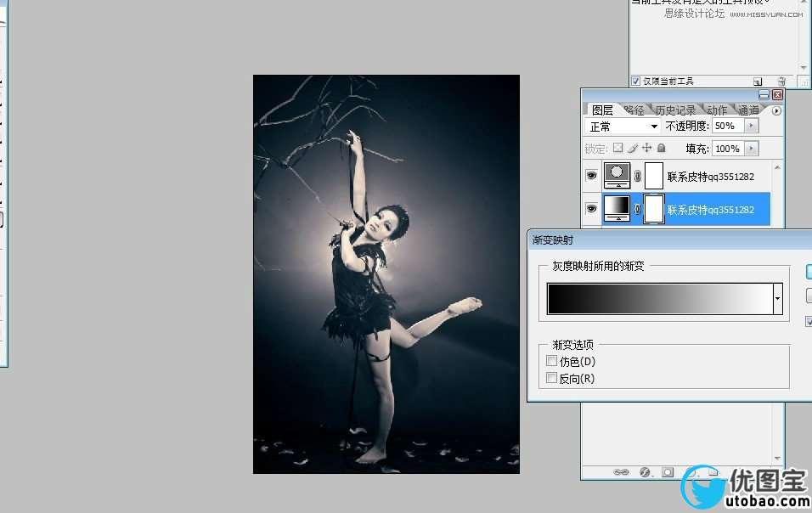Select the mask thumbnail of top layer
812x513 pixels.
[x=653, y=176]
